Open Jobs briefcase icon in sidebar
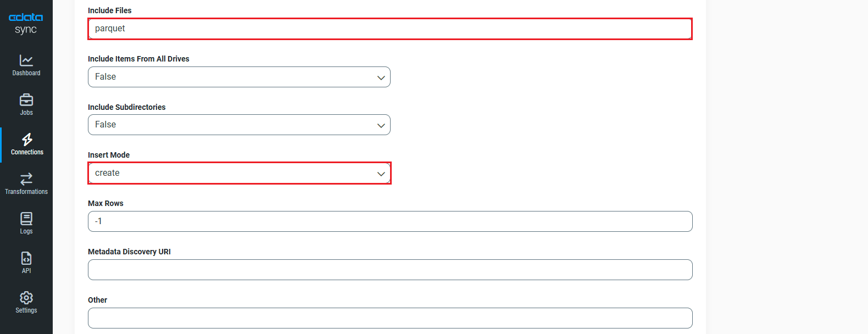This screenshot has height=334, width=868. pos(26,100)
